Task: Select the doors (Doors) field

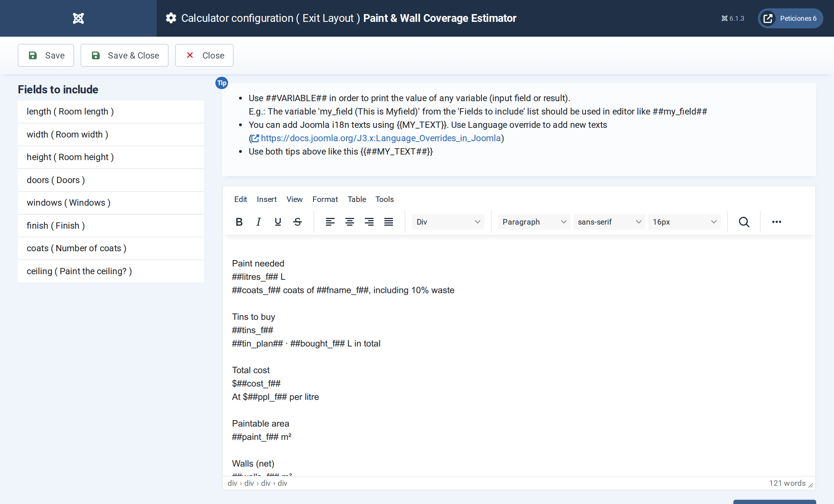Action: point(111,180)
